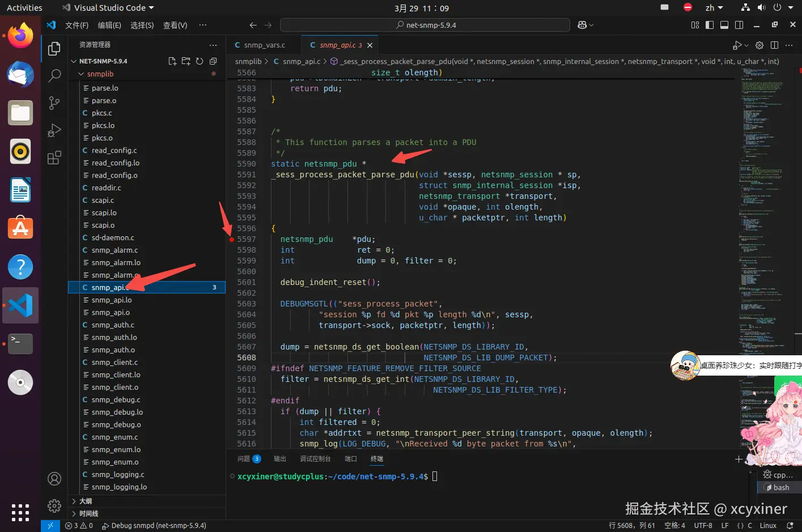This screenshot has height=532, width=802.
Task: Open the Manage gear menu
Action: (54, 505)
